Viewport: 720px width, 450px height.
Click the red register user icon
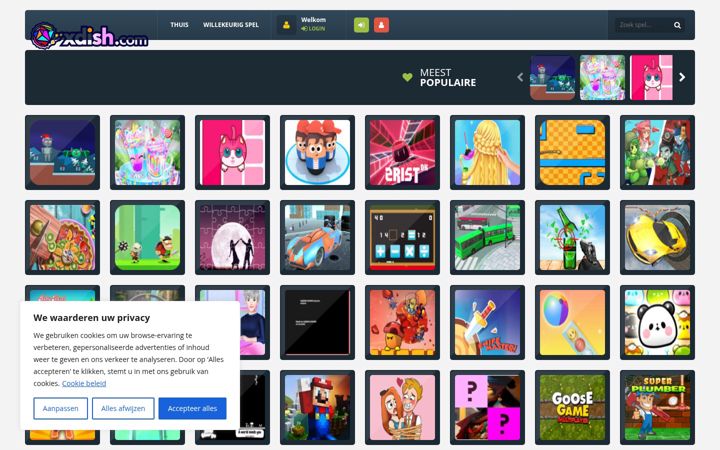381,25
